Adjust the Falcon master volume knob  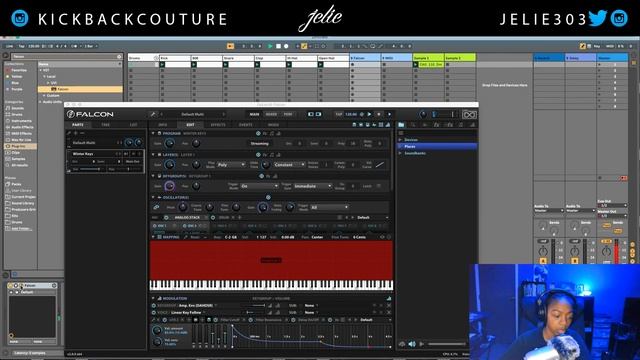423,115
